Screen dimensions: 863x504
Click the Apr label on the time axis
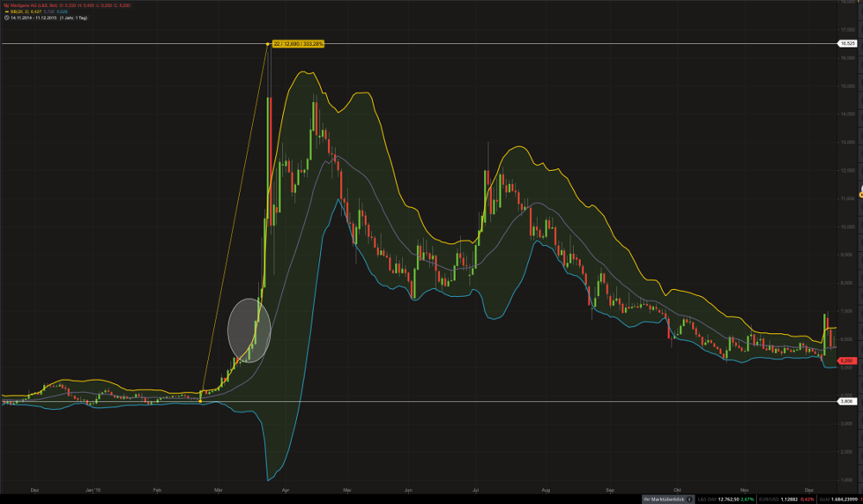(285, 489)
